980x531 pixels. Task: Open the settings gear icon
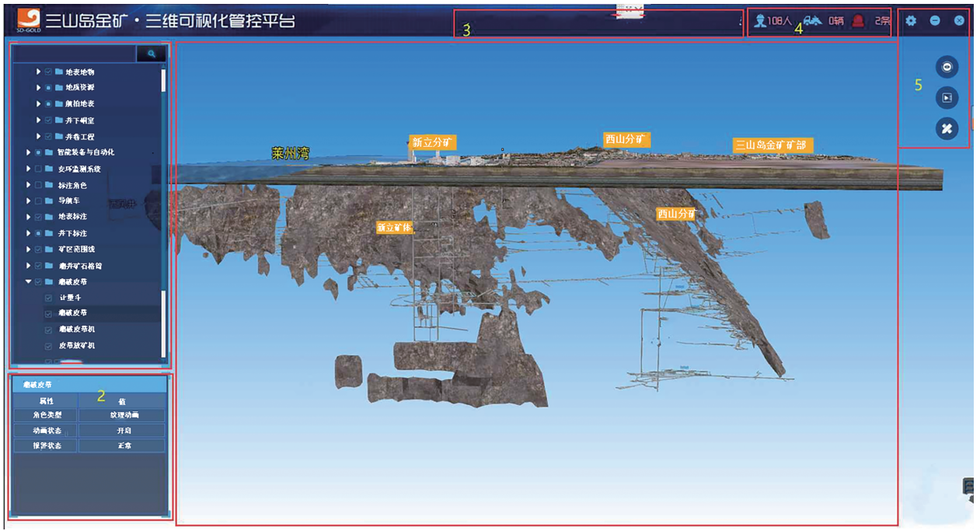point(911,21)
